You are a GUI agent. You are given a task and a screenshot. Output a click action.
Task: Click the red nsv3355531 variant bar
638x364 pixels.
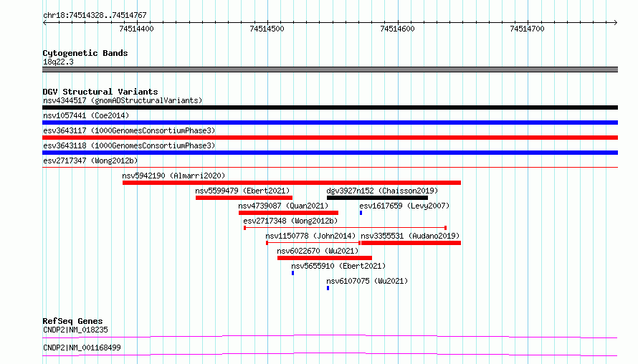tap(411, 243)
